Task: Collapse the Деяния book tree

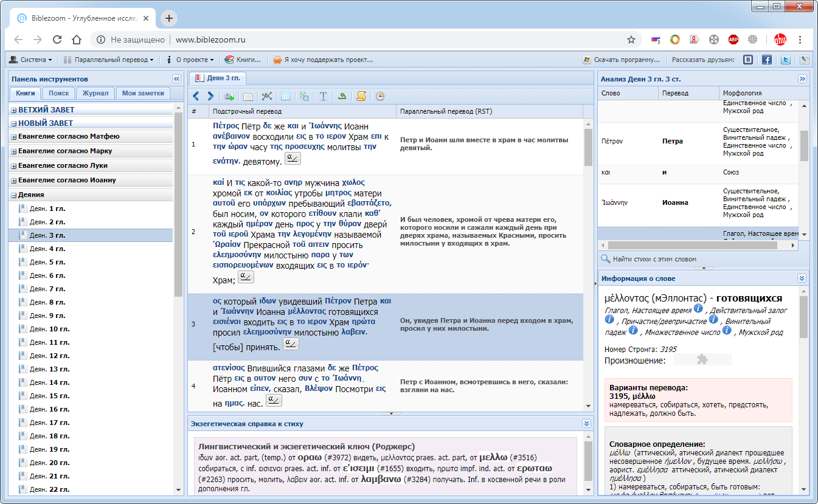Action: pyautogui.click(x=14, y=195)
